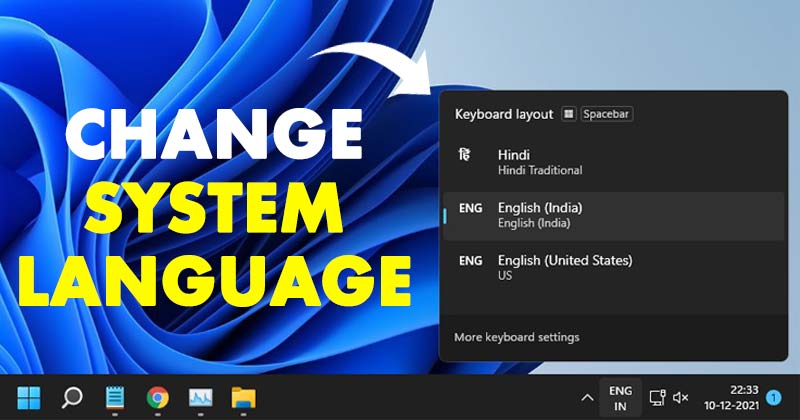800x420 pixels.
Task: Click the Hindi script icon
Action: [464, 155]
